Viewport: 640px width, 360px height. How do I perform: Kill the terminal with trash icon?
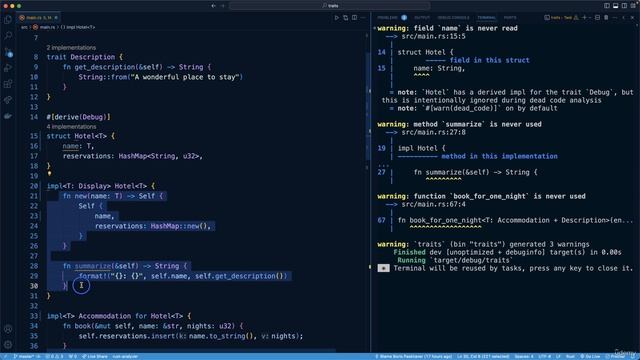tap(606, 18)
